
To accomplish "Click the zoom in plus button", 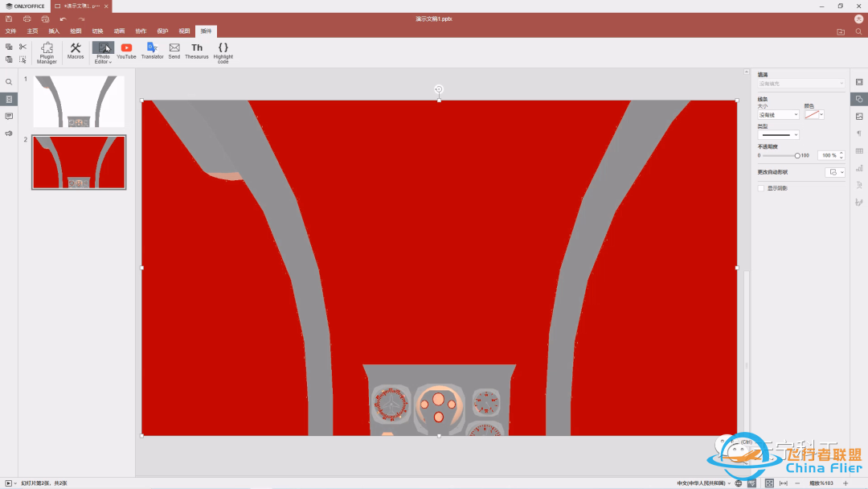I will coord(845,483).
